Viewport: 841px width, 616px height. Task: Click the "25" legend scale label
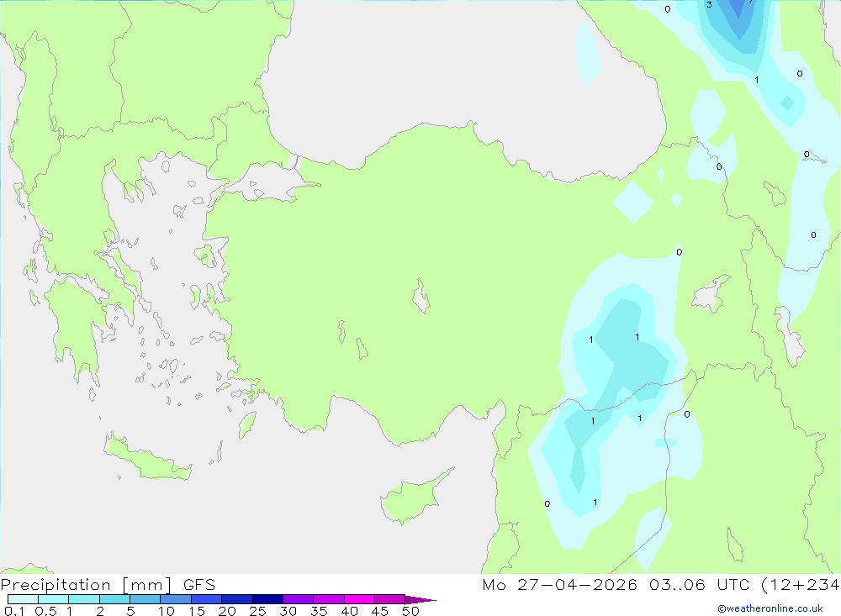pos(257,611)
